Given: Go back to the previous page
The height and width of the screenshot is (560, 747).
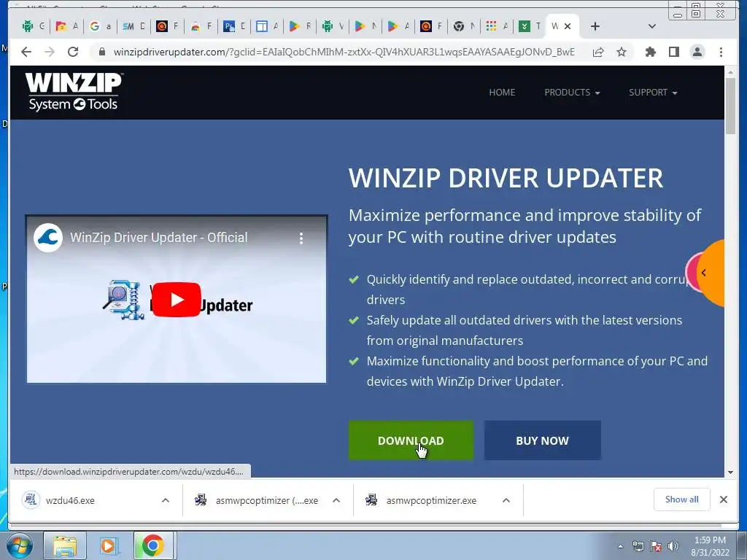Looking at the screenshot, I should click(26, 52).
